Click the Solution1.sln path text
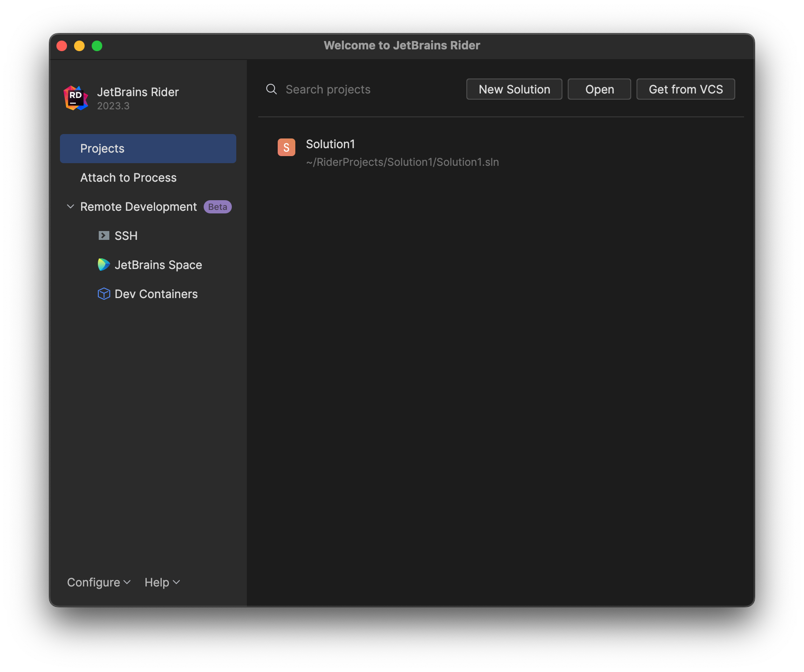 pyautogui.click(x=402, y=162)
